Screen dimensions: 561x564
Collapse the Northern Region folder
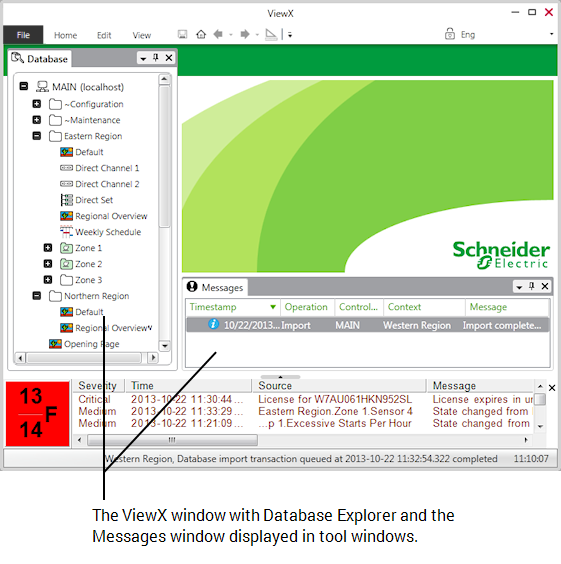pyautogui.click(x=37, y=296)
